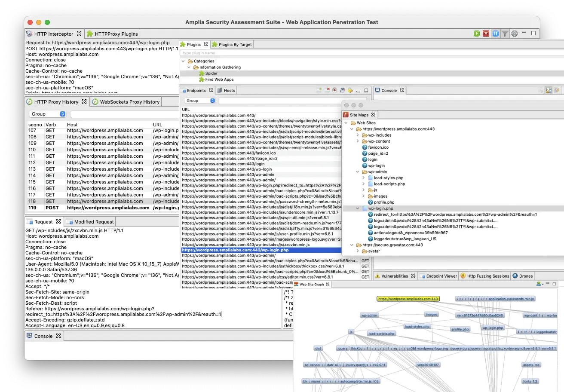Screen dimensions: 564x392
Task: Switch to the Drones tab
Action: (522, 276)
